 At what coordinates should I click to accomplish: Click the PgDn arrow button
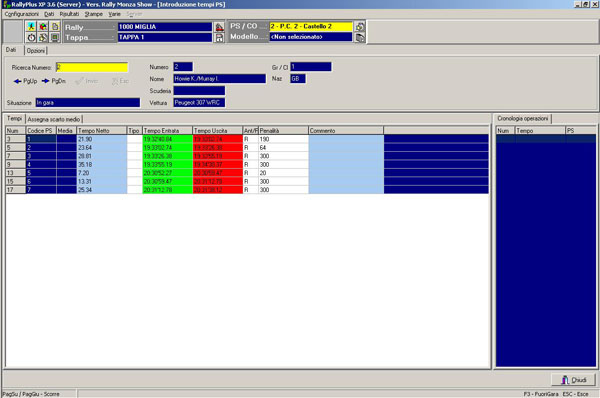click(54, 81)
